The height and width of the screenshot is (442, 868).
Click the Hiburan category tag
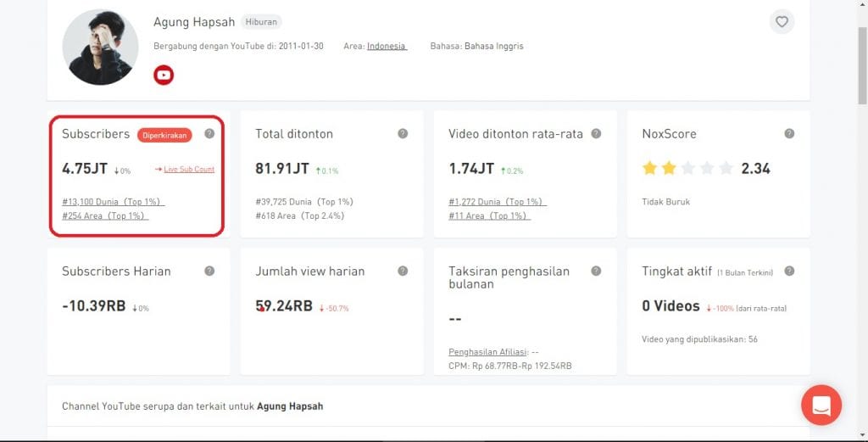(x=261, y=22)
